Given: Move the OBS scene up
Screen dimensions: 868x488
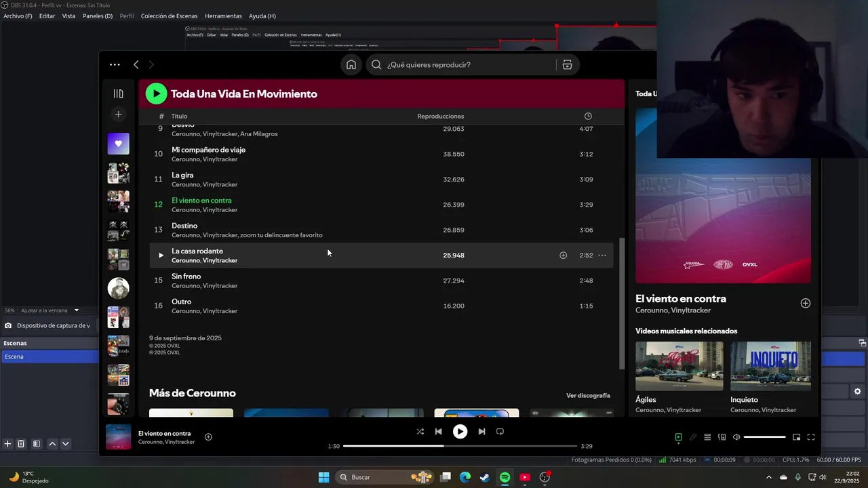Looking at the screenshot, I should point(52,444).
